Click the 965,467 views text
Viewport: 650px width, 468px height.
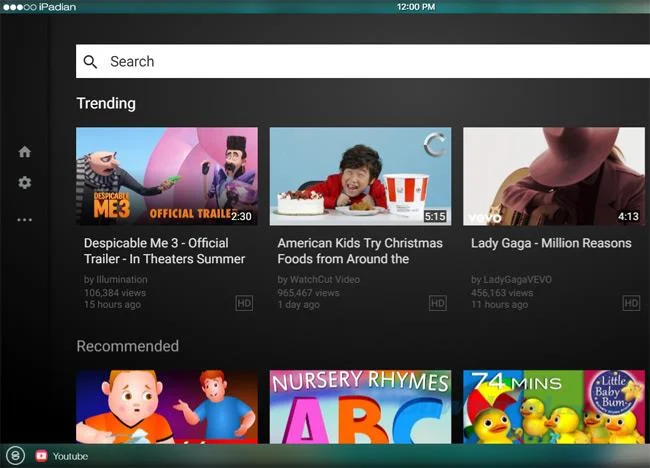(x=308, y=293)
